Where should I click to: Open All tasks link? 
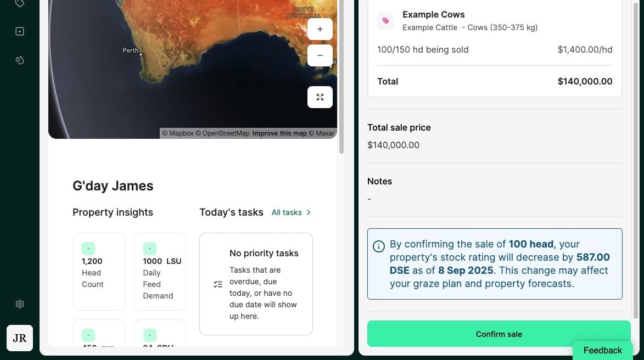pos(291,212)
